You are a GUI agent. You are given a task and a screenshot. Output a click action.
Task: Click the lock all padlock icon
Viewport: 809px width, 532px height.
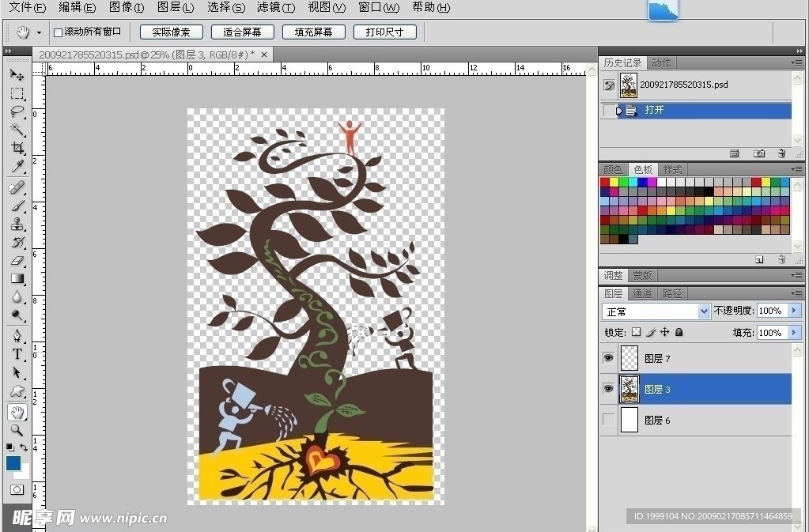pos(679,333)
